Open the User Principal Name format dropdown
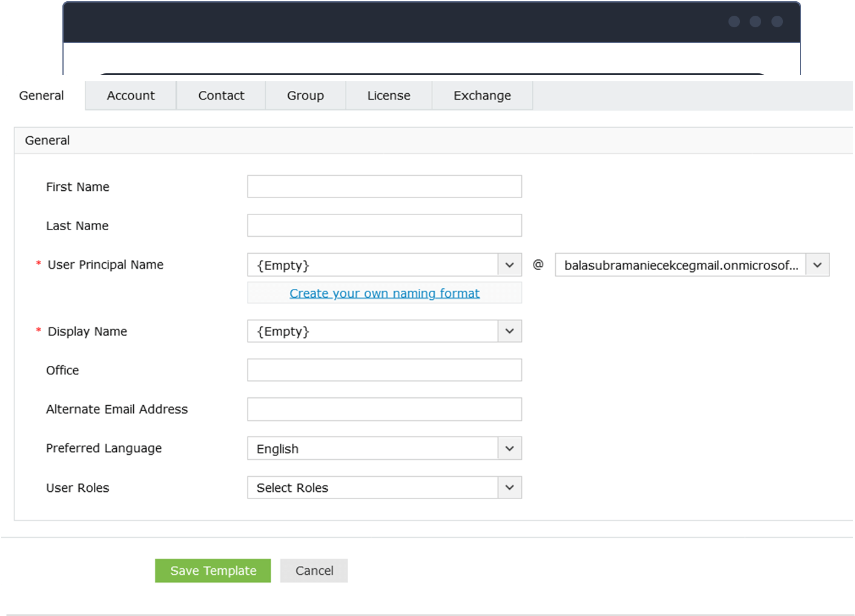This screenshot has width=855, height=616. 509,265
